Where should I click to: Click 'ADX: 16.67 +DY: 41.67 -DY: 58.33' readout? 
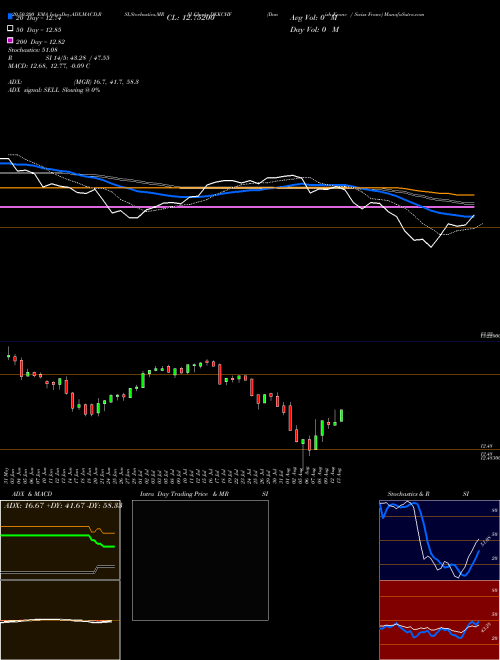click(63, 505)
